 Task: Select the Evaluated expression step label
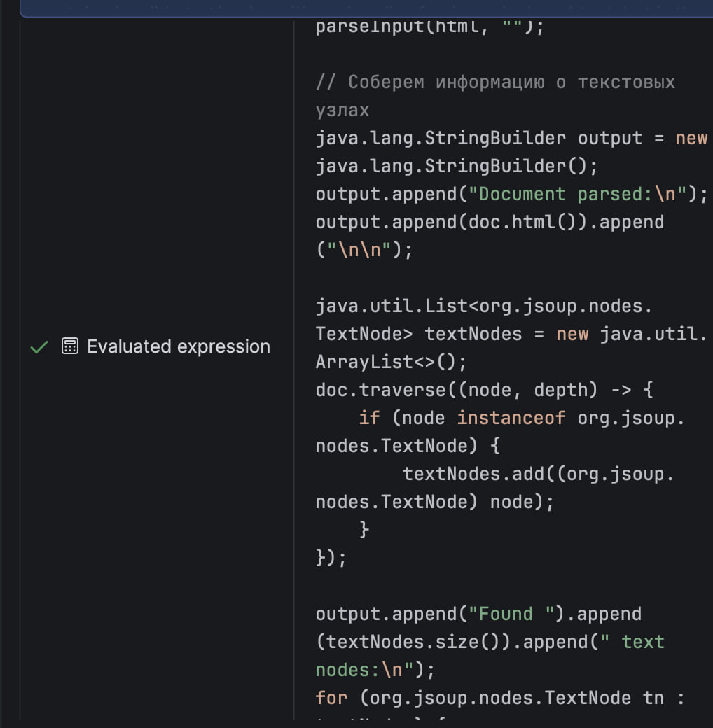click(x=178, y=347)
